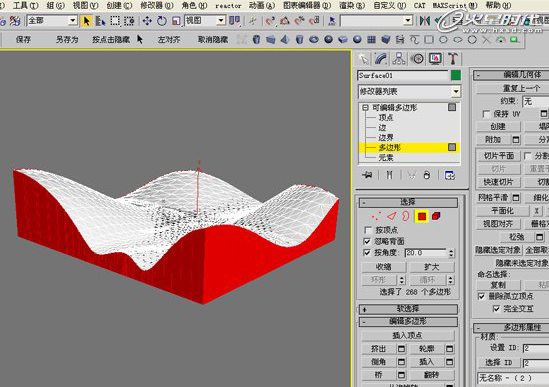Open the 修改器列表 dropdown

click(409, 92)
